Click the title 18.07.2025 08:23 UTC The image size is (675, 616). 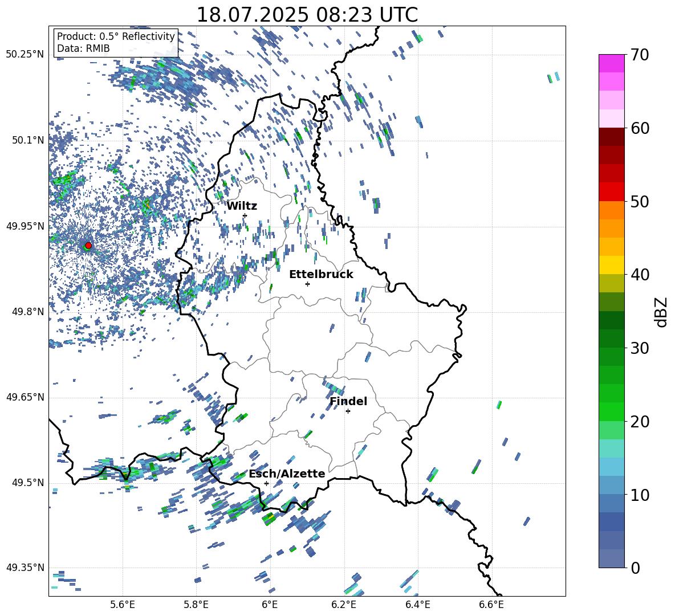pos(307,15)
